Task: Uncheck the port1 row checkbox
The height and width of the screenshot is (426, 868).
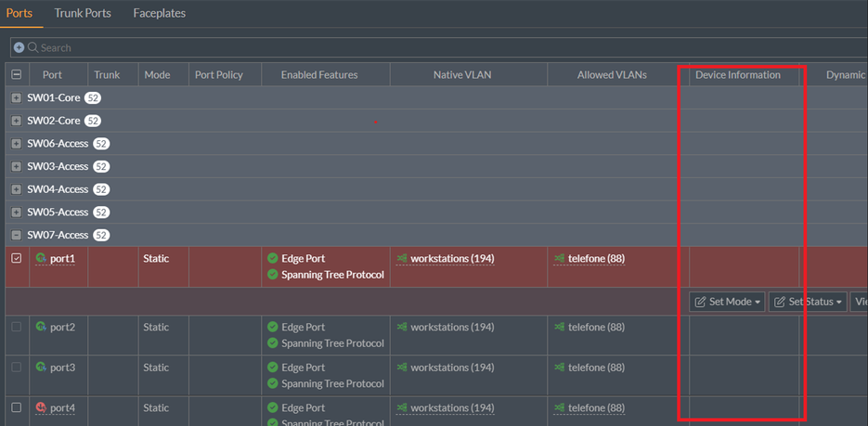Action: pyautogui.click(x=16, y=258)
